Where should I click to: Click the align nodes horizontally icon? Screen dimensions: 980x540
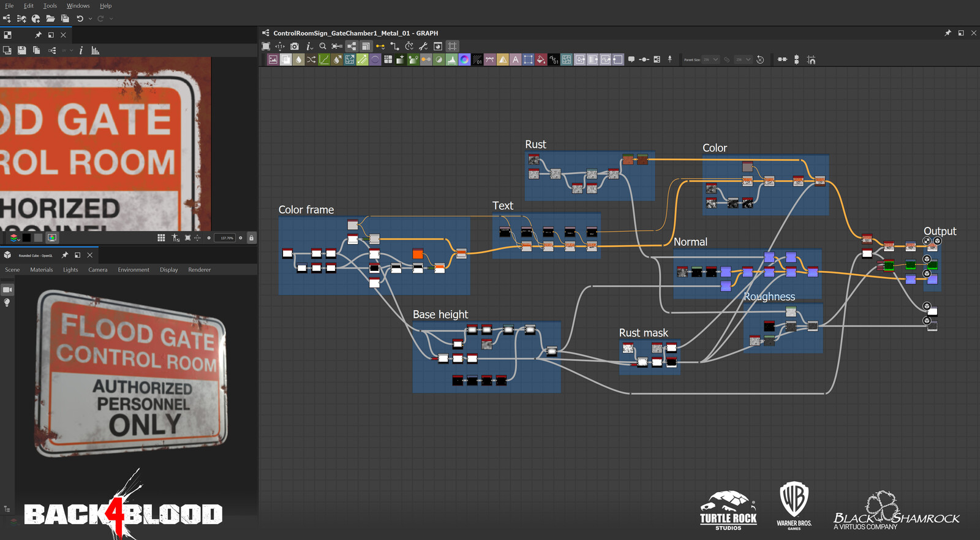click(782, 59)
